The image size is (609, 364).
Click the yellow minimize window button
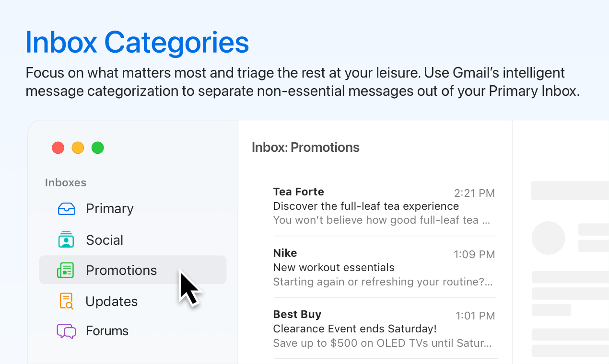(78, 148)
